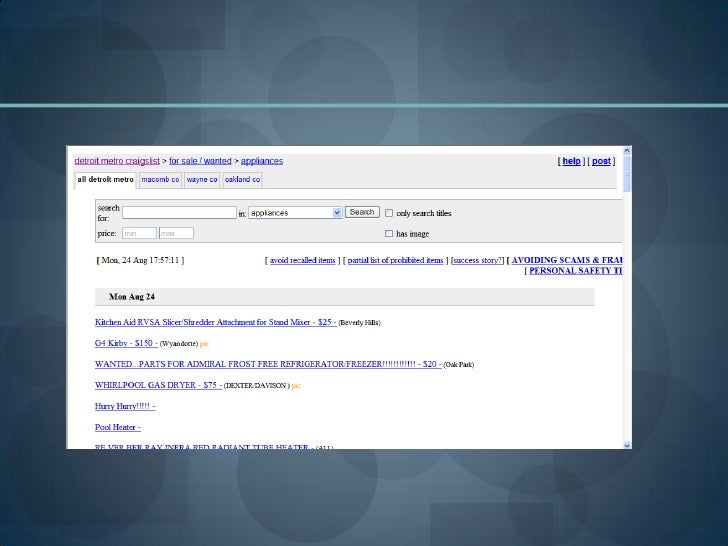728x546 pixels.
Task: Click the scrollbar up arrow
Action: click(627, 150)
